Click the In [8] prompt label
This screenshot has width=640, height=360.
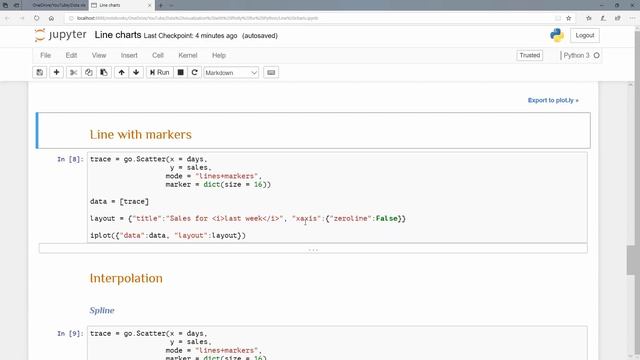pyautogui.click(x=70, y=159)
